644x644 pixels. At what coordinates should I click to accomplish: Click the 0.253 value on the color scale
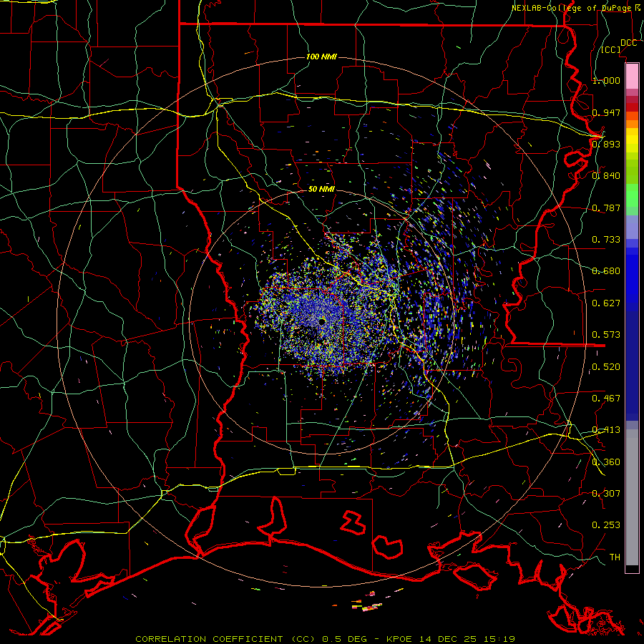pyautogui.click(x=606, y=525)
